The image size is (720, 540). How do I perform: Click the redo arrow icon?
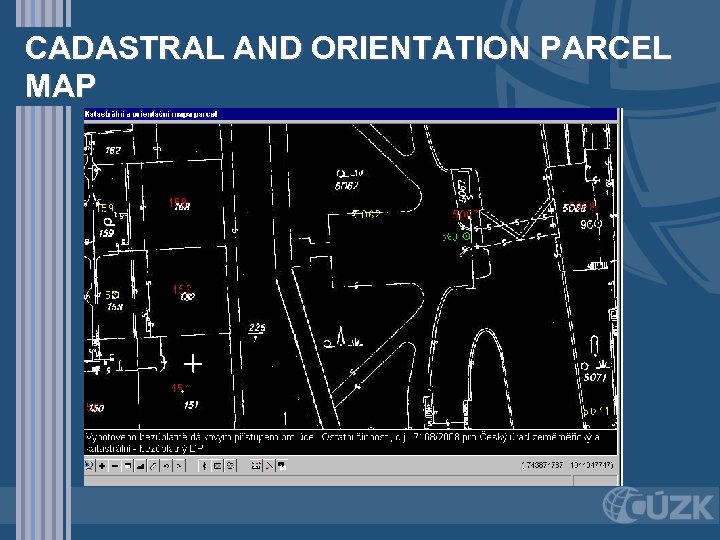tap(179, 466)
